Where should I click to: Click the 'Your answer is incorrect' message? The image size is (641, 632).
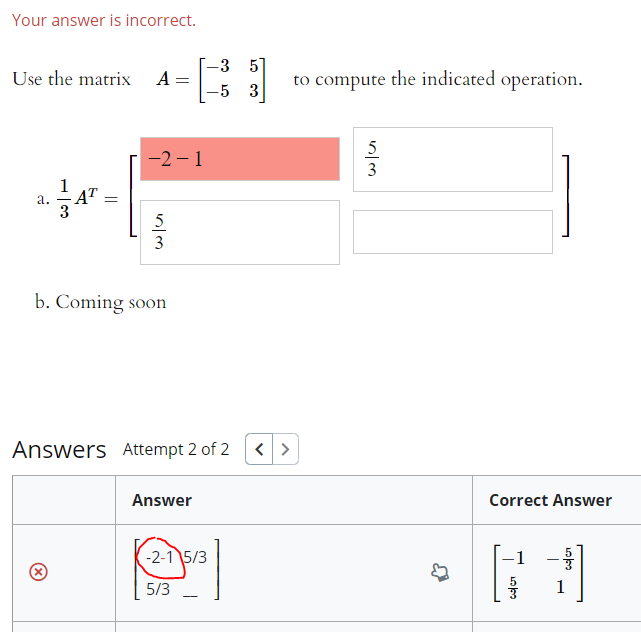tap(104, 20)
